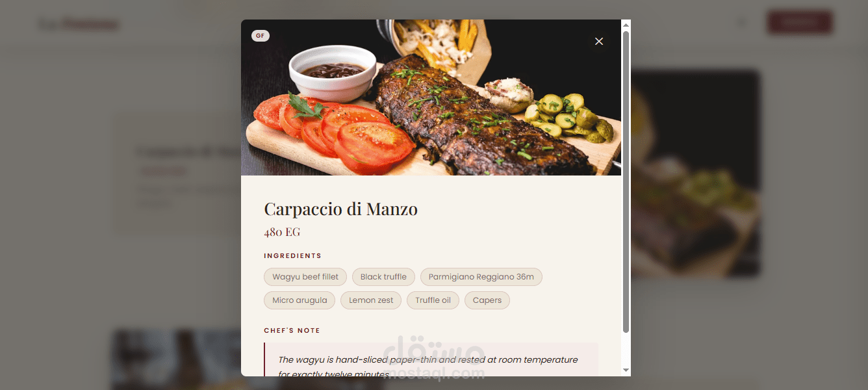868x390 pixels.
Task: Click the modal's vertical scrollbar thumb
Action: (x=626, y=182)
